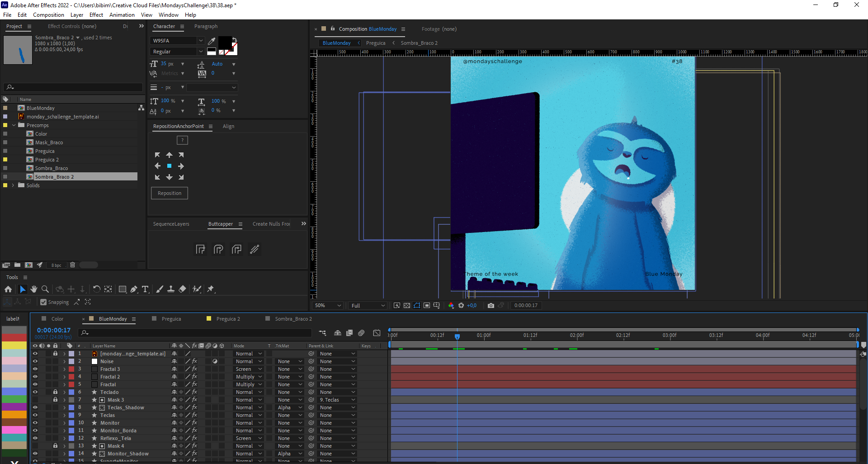
Task: Open Show Channel color management icon
Action: pos(451,306)
